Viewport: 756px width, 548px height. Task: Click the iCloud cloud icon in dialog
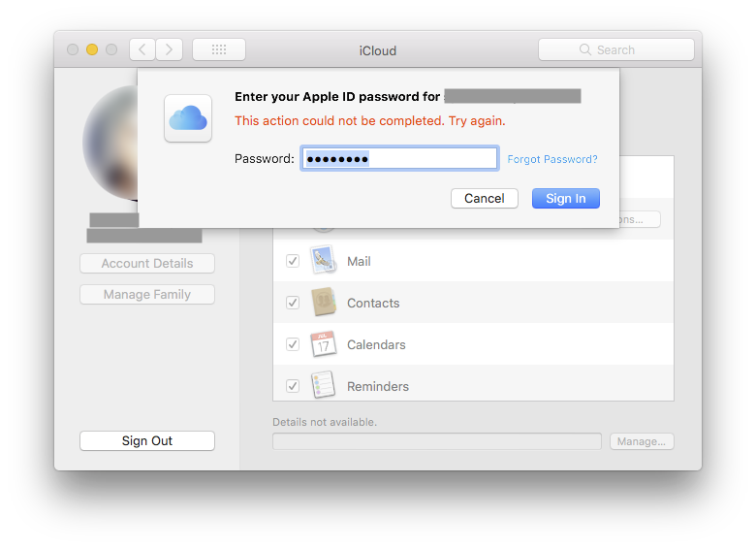[x=188, y=118]
